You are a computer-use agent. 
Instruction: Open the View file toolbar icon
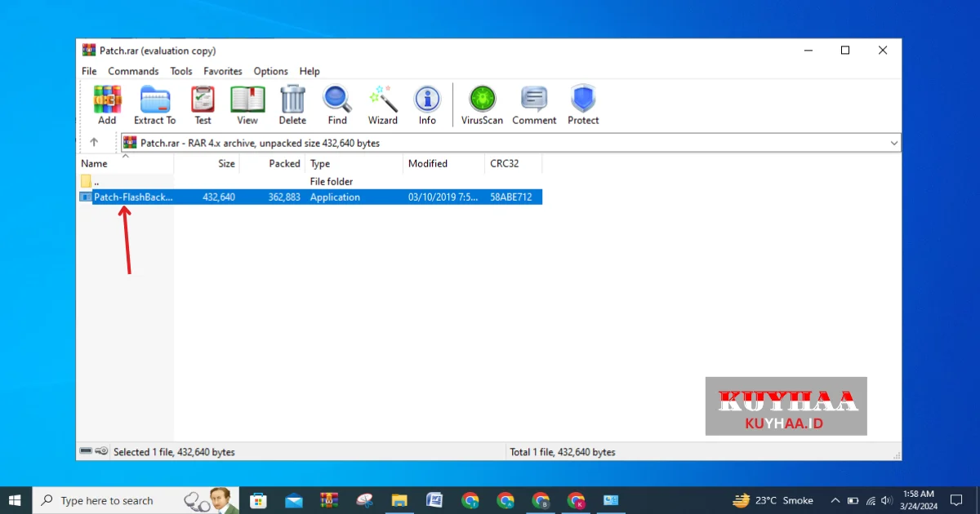pyautogui.click(x=247, y=105)
